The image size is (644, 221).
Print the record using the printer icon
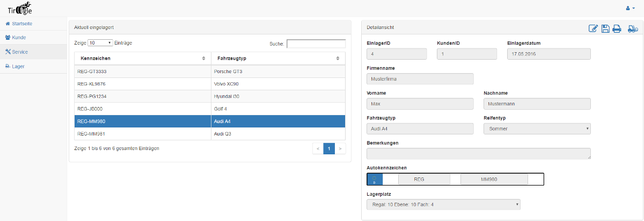point(617,28)
